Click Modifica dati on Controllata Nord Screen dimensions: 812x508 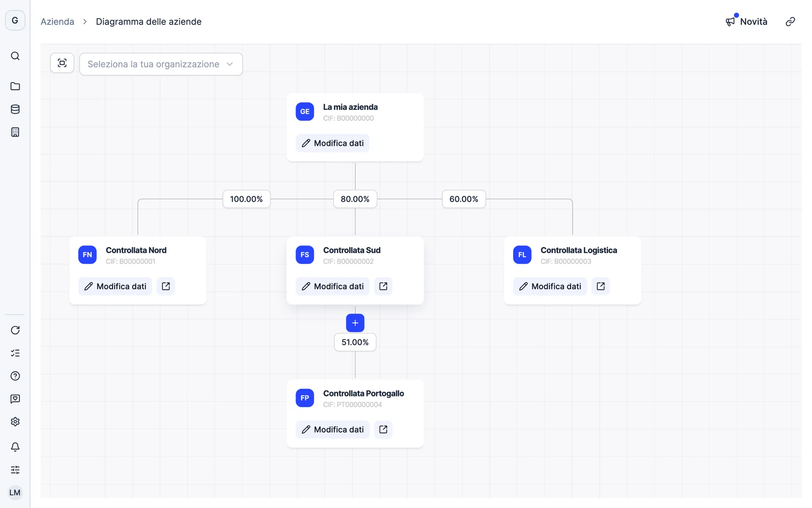[x=115, y=286]
